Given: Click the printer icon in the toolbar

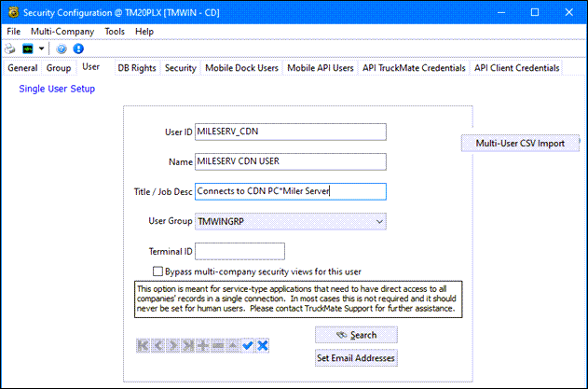Looking at the screenshot, I should [10, 49].
